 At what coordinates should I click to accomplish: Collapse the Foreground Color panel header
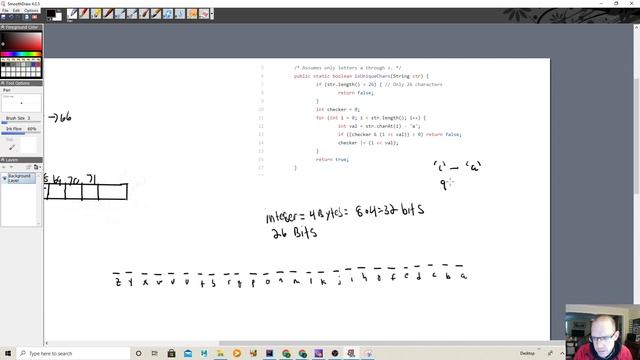click(21, 27)
